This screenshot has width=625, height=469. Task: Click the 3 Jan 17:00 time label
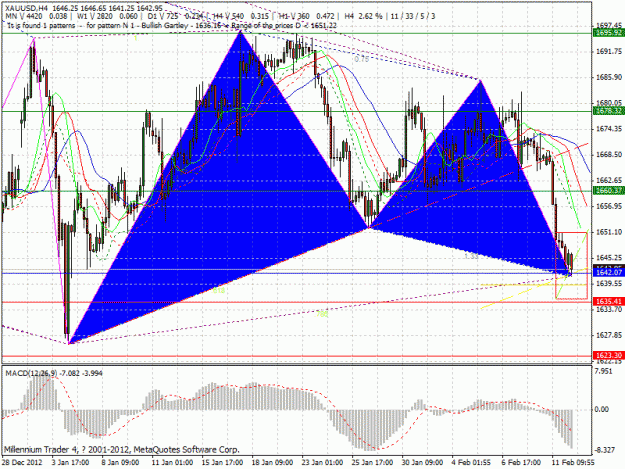click(x=71, y=463)
